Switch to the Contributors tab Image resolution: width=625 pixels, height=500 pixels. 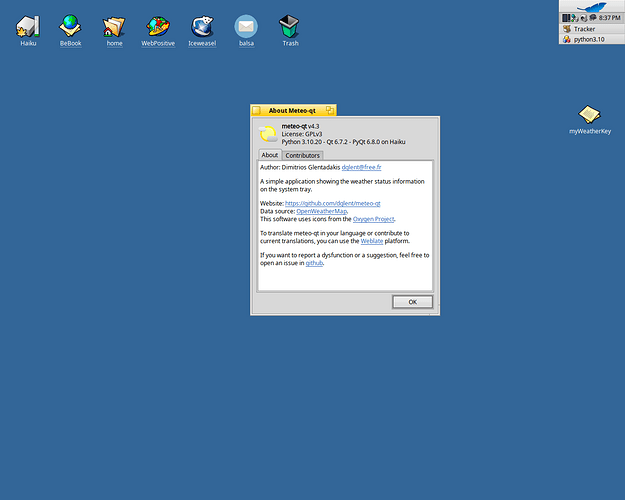(303, 155)
